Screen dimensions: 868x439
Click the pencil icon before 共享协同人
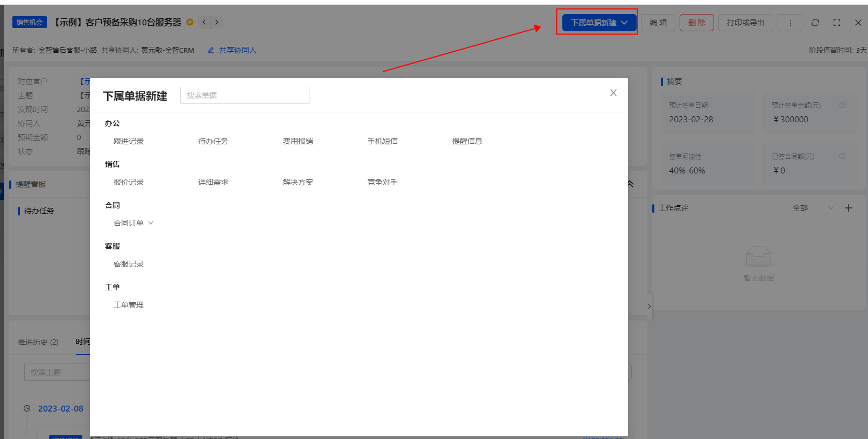tap(211, 50)
